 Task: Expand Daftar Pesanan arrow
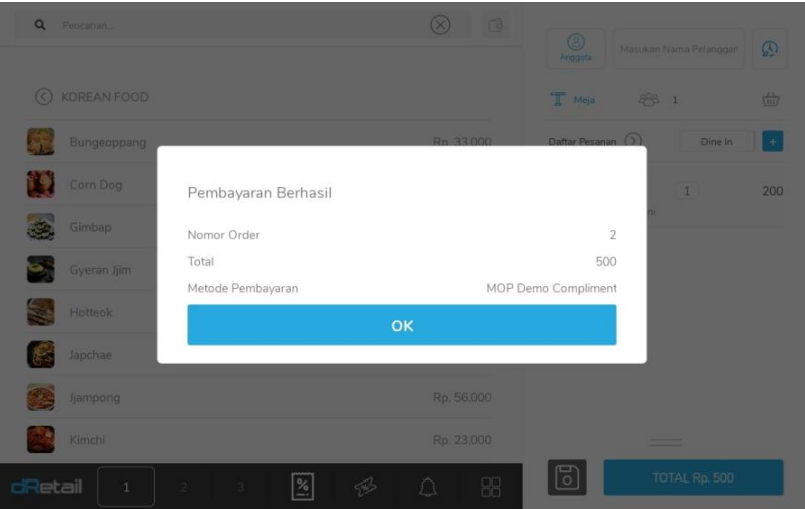(x=633, y=140)
